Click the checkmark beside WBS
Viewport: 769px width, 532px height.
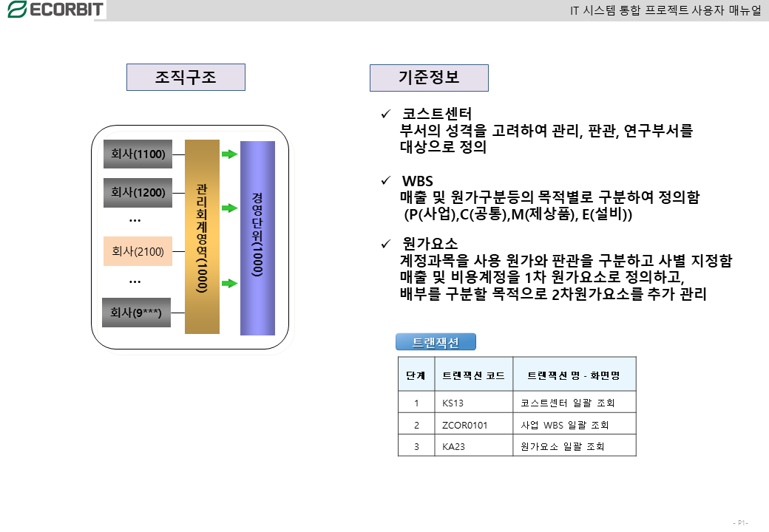tap(386, 181)
